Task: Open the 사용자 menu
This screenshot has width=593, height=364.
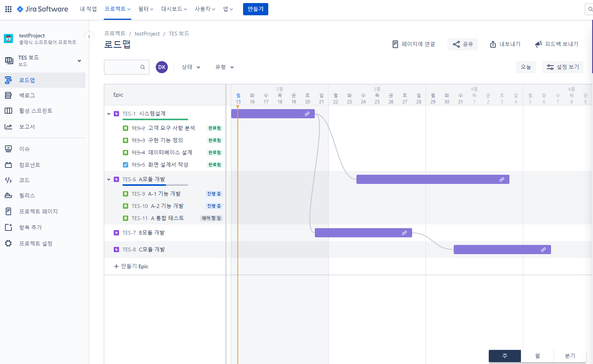Action: (x=205, y=9)
